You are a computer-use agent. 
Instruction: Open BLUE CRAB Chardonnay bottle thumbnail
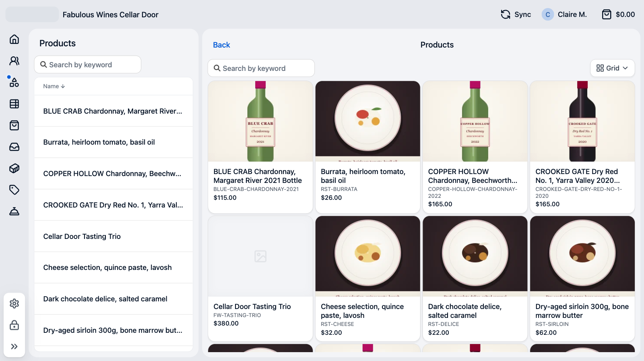click(260, 121)
